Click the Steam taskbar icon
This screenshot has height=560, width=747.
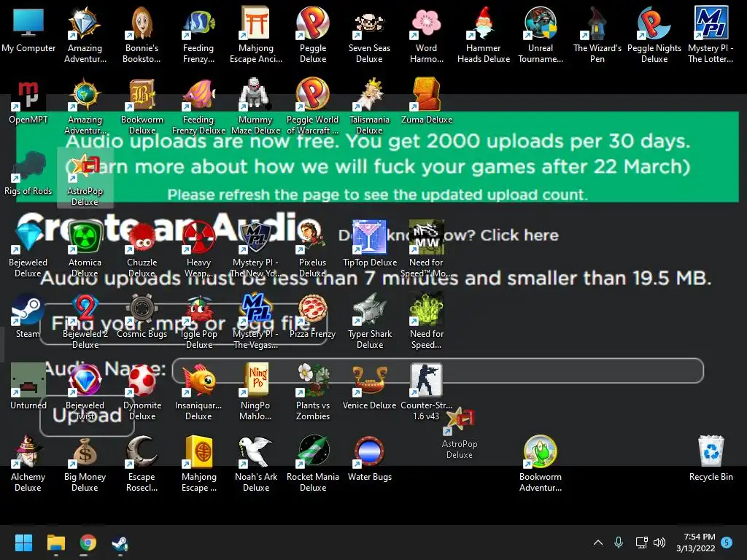click(x=120, y=542)
